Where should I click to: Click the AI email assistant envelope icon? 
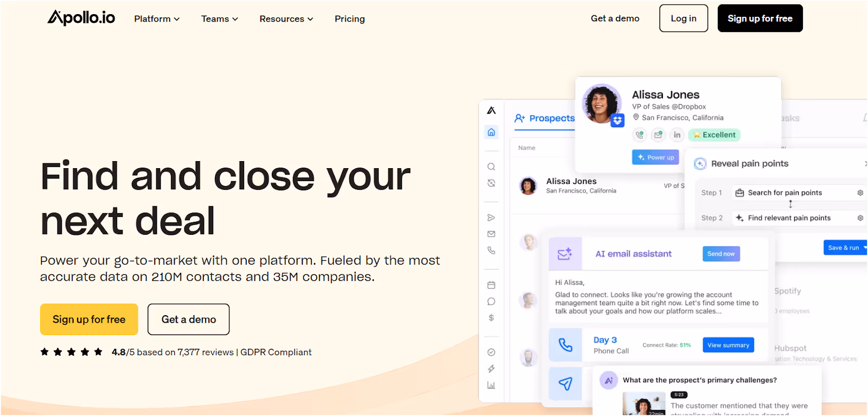point(565,254)
